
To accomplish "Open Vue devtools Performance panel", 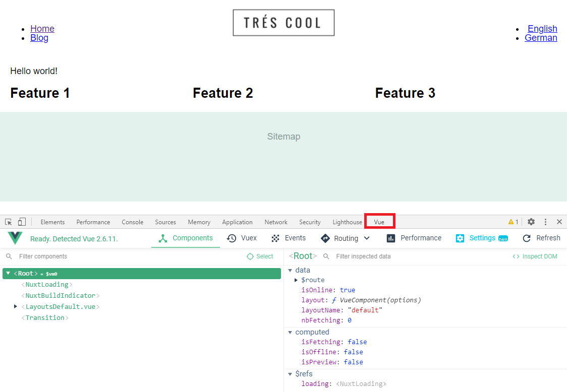I will (414, 238).
